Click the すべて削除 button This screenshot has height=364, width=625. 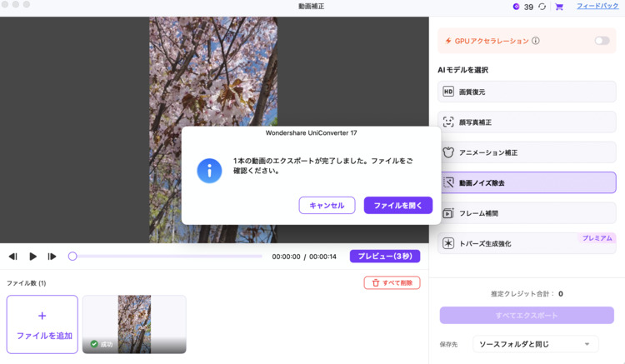[392, 282]
